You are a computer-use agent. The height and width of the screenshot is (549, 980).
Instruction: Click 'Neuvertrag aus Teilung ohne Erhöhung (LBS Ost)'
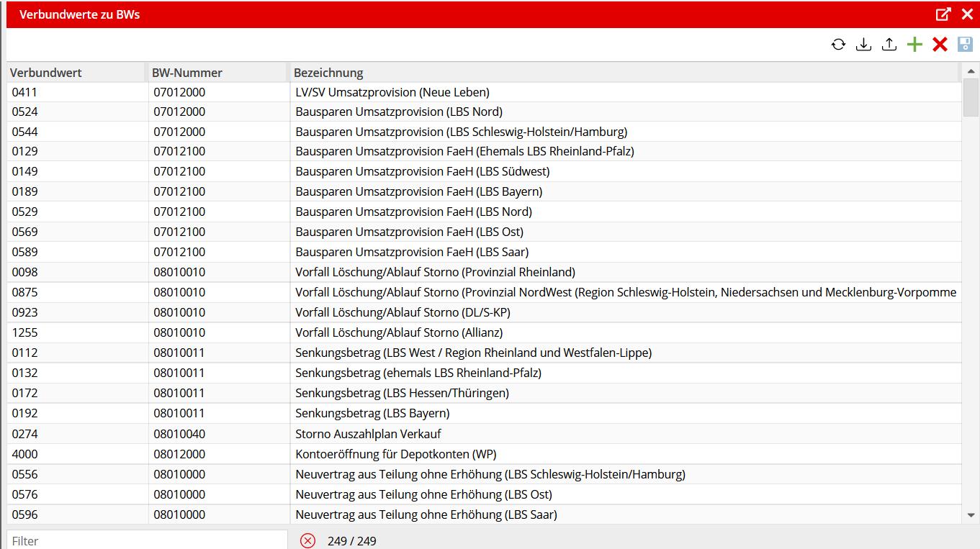pyautogui.click(x=423, y=494)
